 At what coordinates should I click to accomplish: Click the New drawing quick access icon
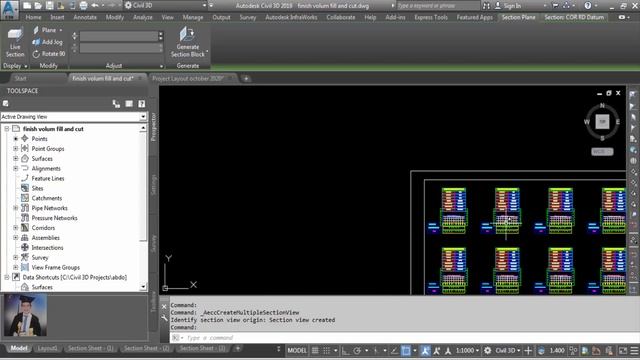[x=27, y=6]
